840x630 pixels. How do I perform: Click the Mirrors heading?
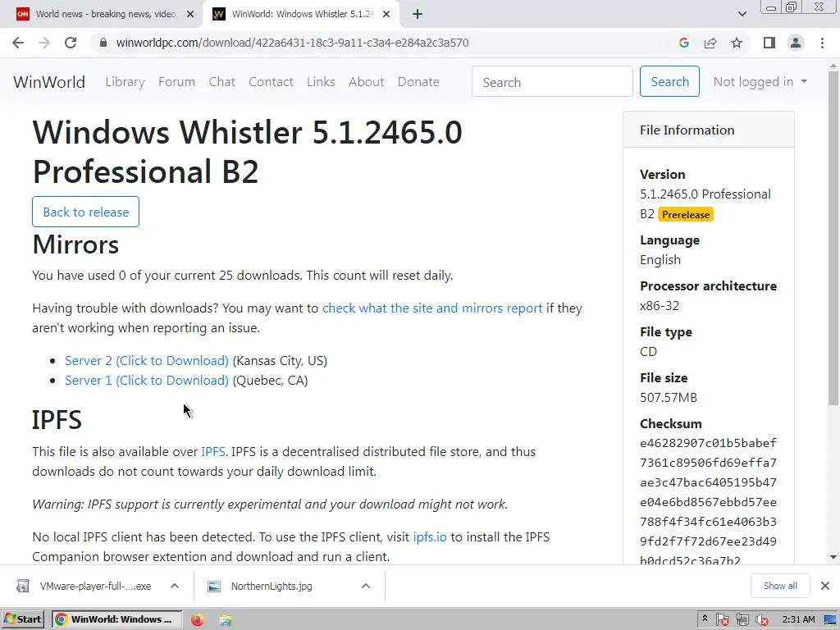click(75, 244)
